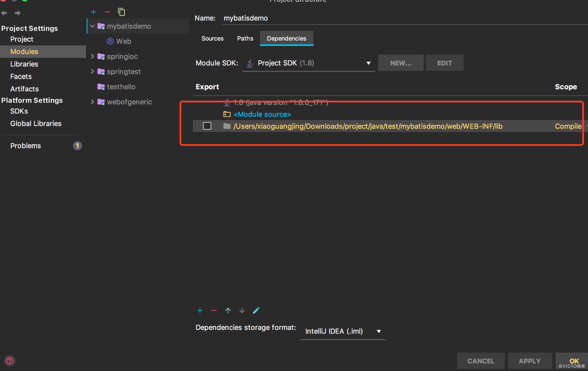Add a dependency with the bottom plus
Image resolution: width=588 pixels, height=371 pixels.
pos(200,310)
